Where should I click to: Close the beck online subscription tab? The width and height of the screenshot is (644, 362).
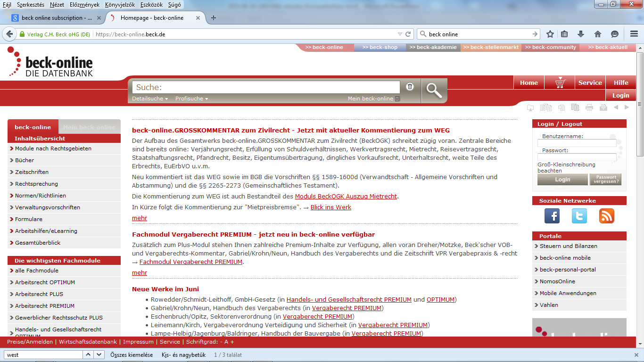tap(99, 18)
